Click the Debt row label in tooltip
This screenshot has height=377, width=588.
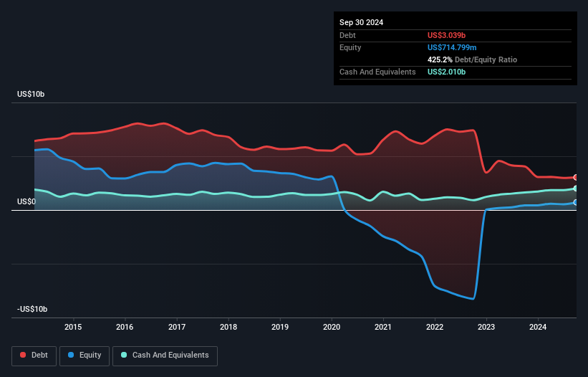(x=347, y=35)
